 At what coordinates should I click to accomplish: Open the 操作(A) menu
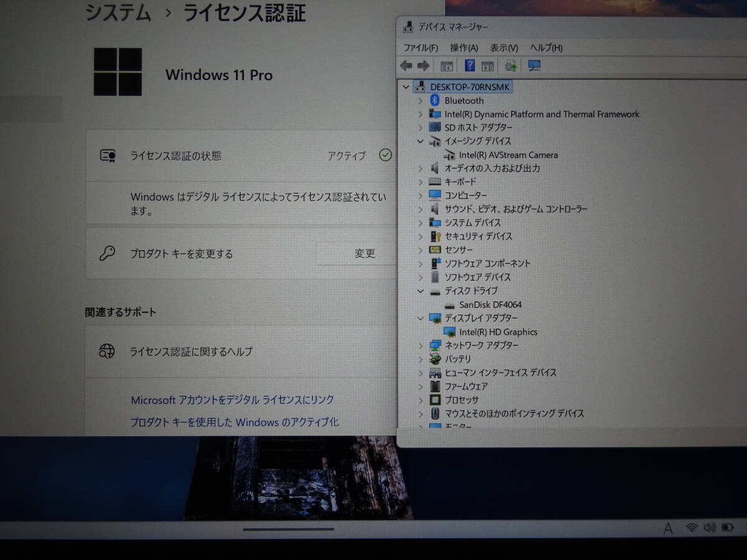click(x=464, y=48)
